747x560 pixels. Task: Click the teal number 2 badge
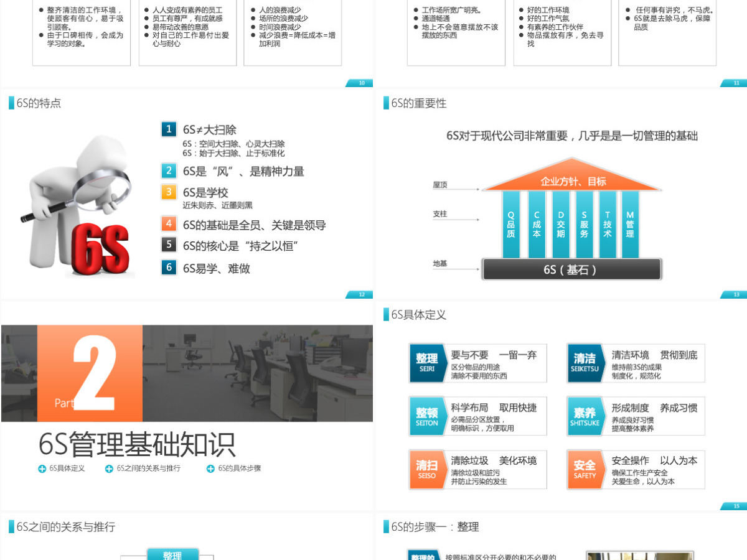[x=169, y=170]
